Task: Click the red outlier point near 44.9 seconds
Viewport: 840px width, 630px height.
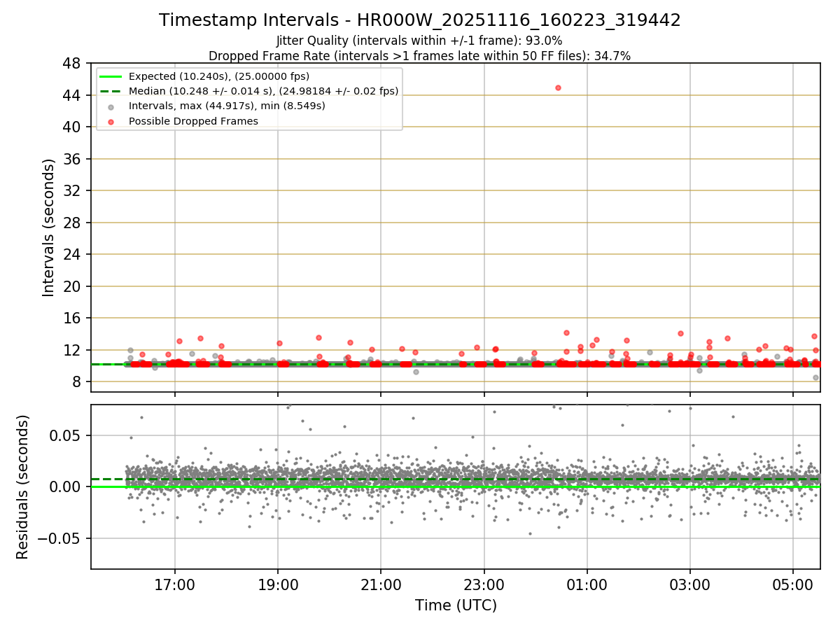Action: pos(558,87)
